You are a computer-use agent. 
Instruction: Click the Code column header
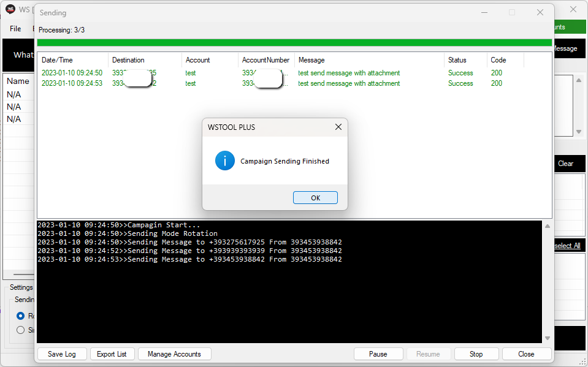(x=505, y=60)
